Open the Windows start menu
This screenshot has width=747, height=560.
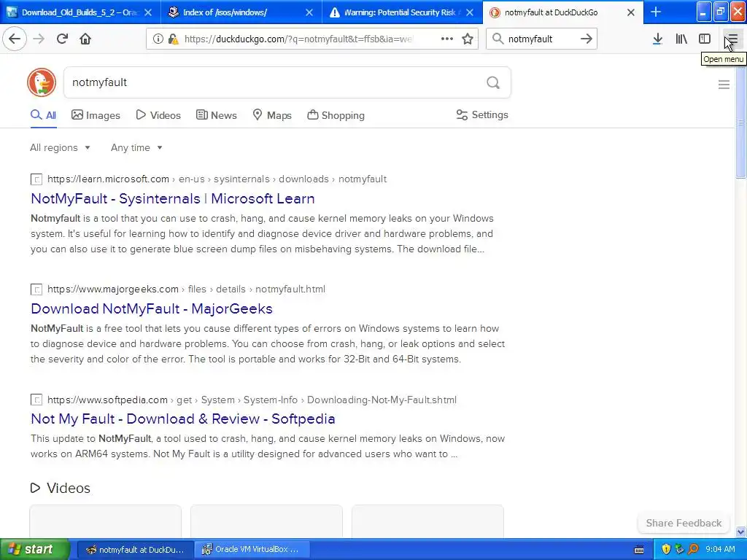pos(35,549)
